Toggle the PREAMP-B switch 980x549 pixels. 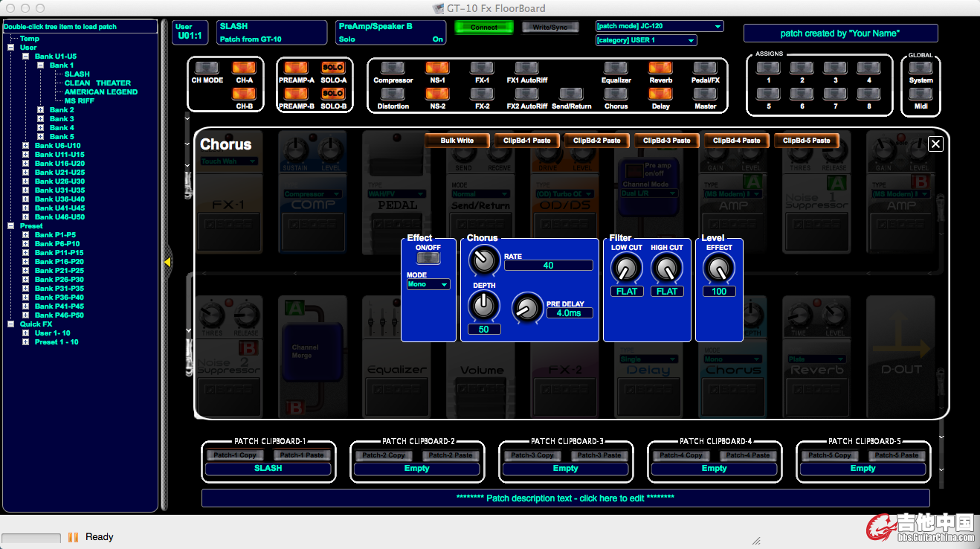pyautogui.click(x=296, y=94)
